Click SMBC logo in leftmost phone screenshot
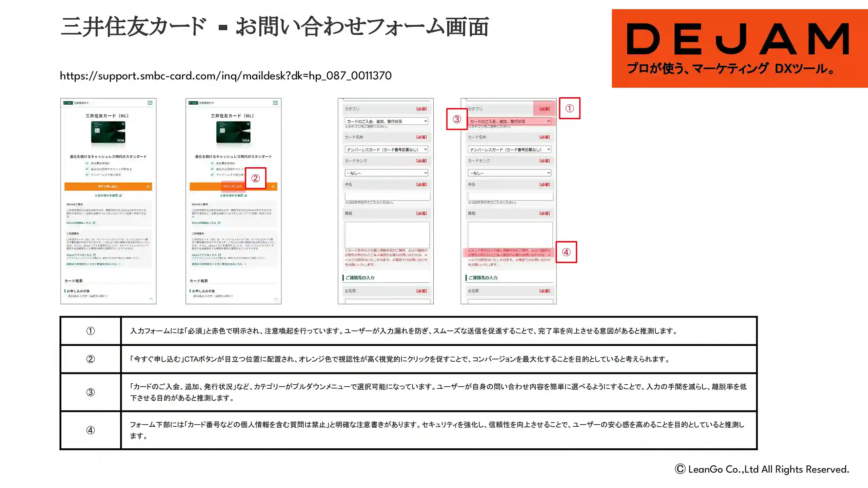868x488 pixels. point(68,103)
